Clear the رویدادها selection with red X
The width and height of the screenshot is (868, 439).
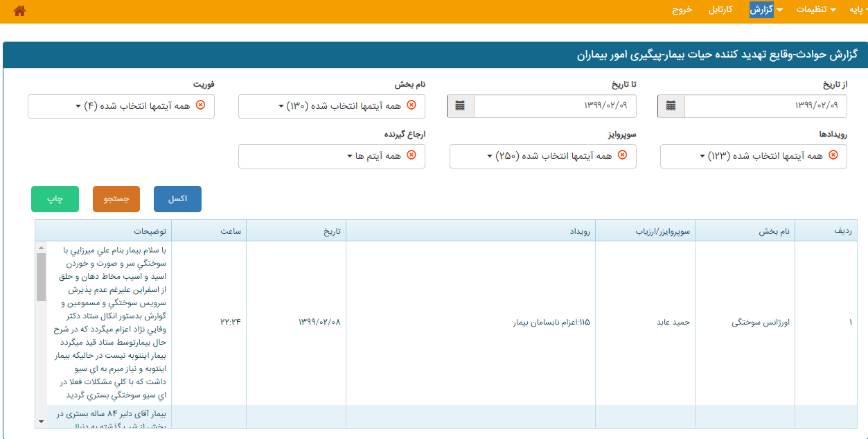(833, 155)
